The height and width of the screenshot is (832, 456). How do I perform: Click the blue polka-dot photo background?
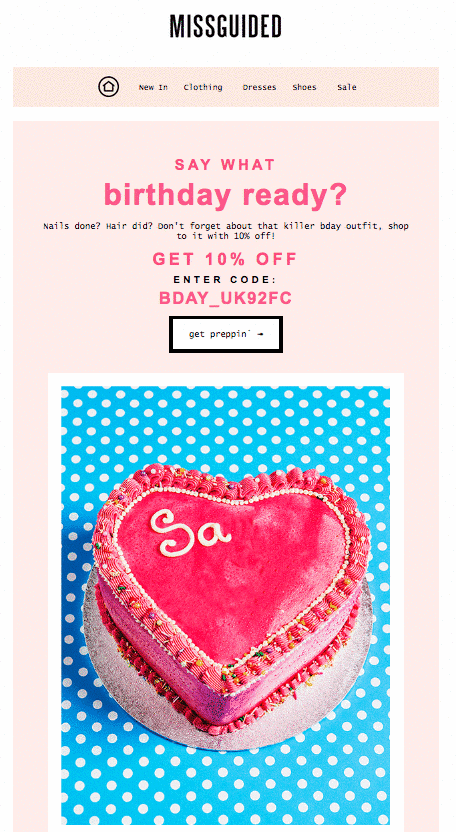click(225, 424)
